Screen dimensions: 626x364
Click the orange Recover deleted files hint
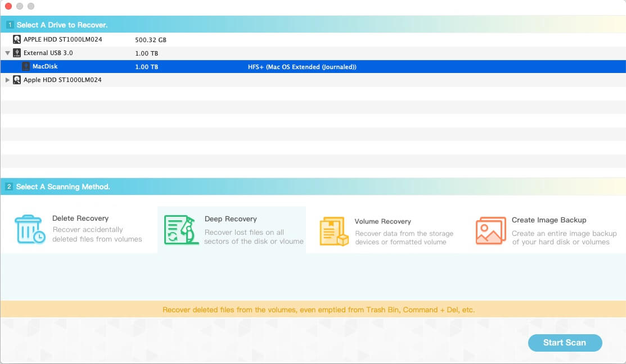318,310
